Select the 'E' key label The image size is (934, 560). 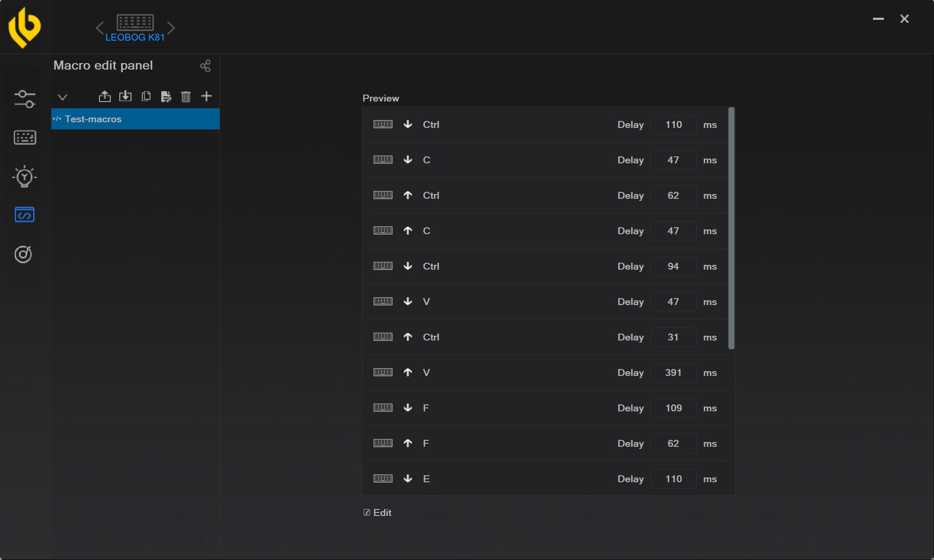426,479
